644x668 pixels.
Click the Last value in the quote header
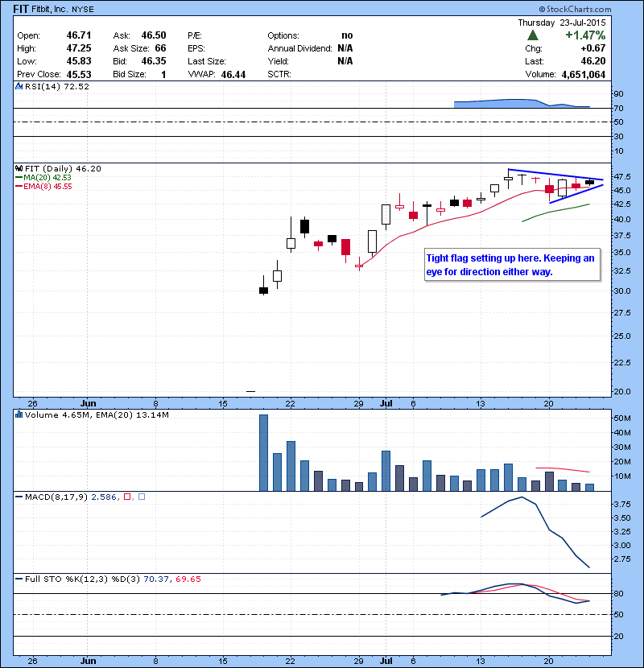click(x=592, y=61)
